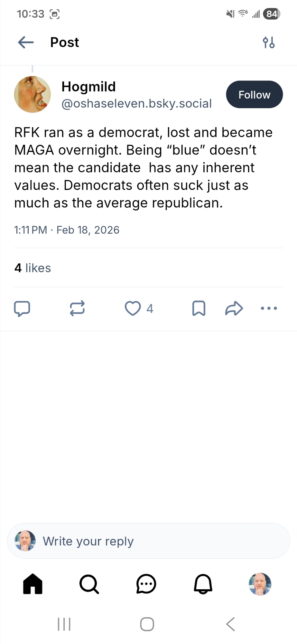This screenshot has width=297, height=644.
Task: Share the post via arrow icon
Action: pos(234,308)
